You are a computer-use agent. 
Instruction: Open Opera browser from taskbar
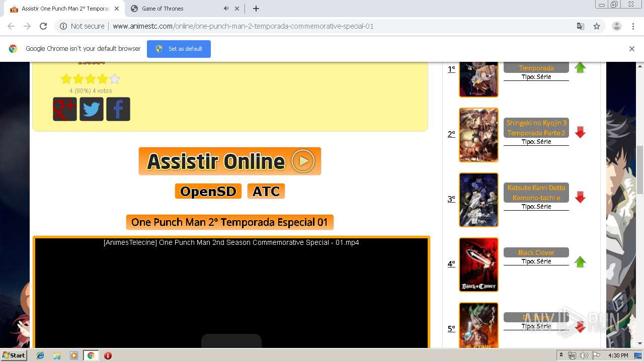[x=108, y=355]
